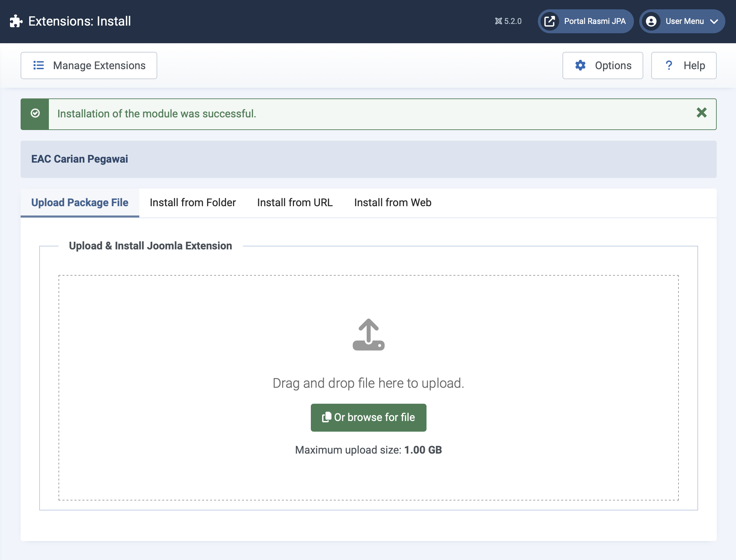
Task: Click the puzzle piece Extensions icon
Action: point(16,21)
